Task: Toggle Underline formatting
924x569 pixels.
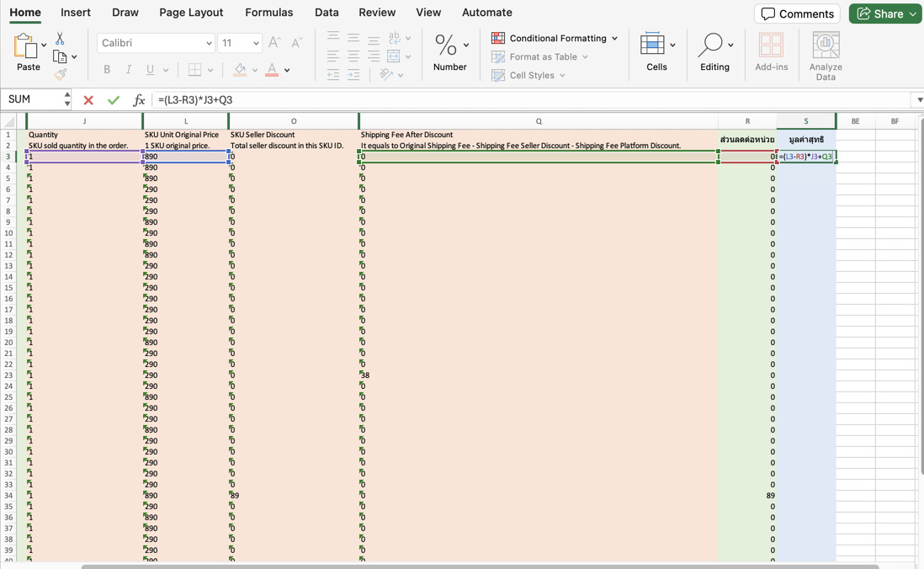Action: [151, 70]
